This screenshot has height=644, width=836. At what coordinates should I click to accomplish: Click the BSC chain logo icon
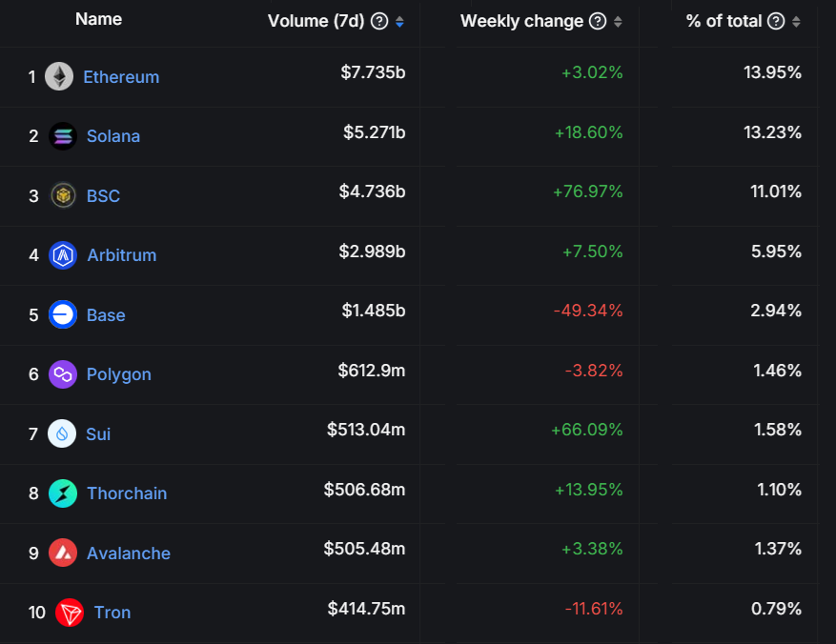(63, 195)
